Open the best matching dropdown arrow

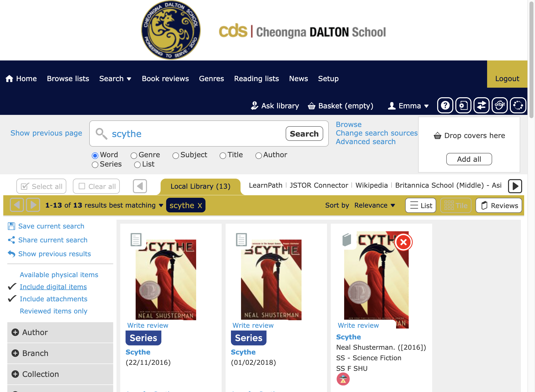coord(161,205)
